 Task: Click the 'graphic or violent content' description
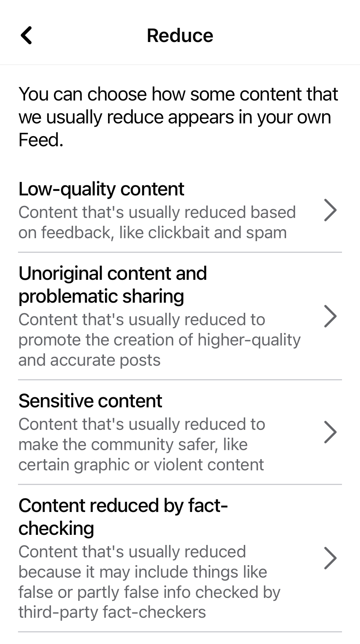pyautogui.click(x=141, y=465)
